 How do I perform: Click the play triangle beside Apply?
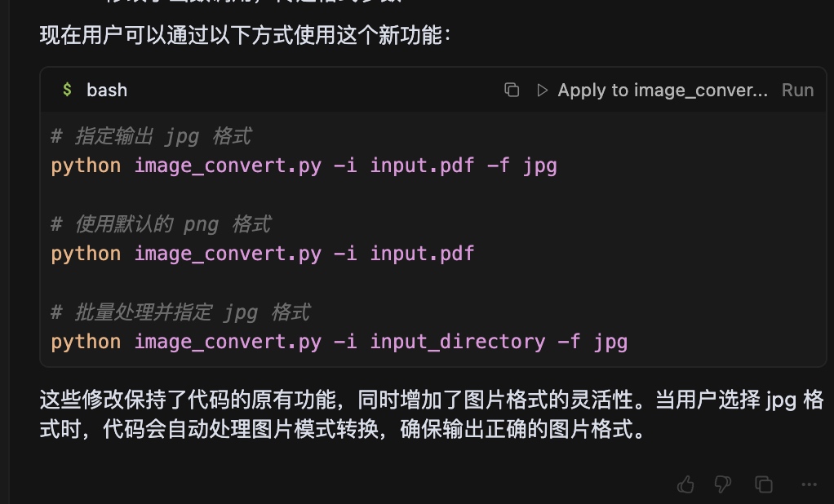coord(542,90)
